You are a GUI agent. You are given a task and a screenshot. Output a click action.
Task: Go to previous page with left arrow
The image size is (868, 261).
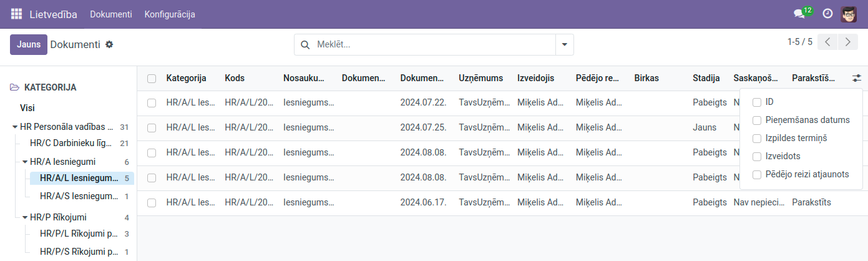click(x=827, y=42)
